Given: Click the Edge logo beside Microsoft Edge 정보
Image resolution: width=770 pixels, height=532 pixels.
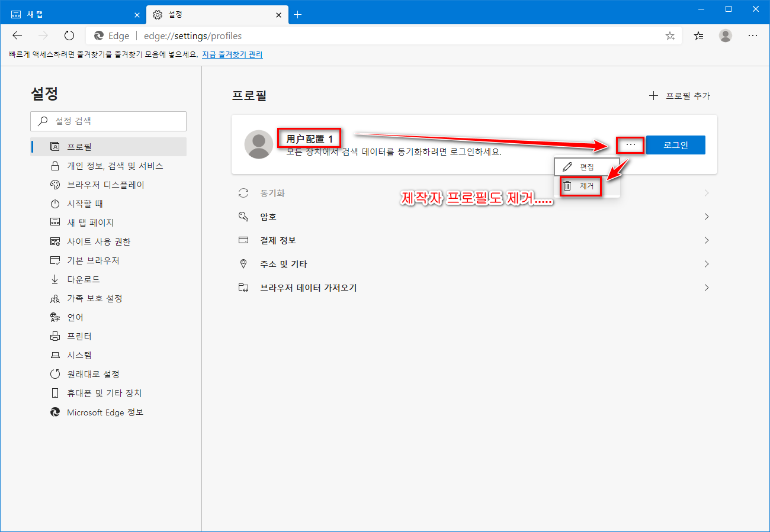Looking at the screenshot, I should 55,412.
